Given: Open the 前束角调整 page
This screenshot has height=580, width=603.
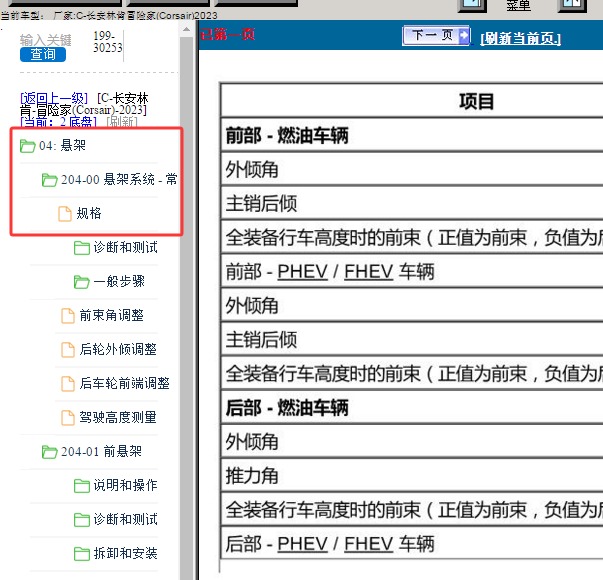Looking at the screenshot, I should pos(112,315).
